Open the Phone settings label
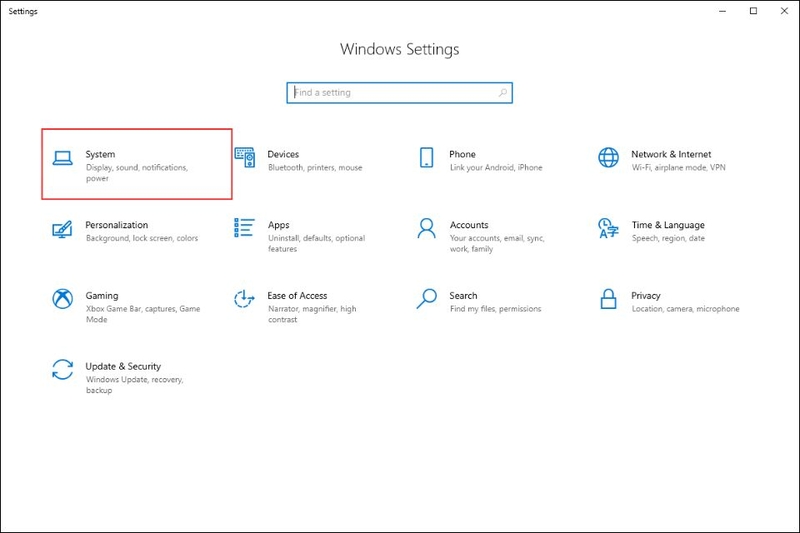This screenshot has width=800, height=533. 462,154
